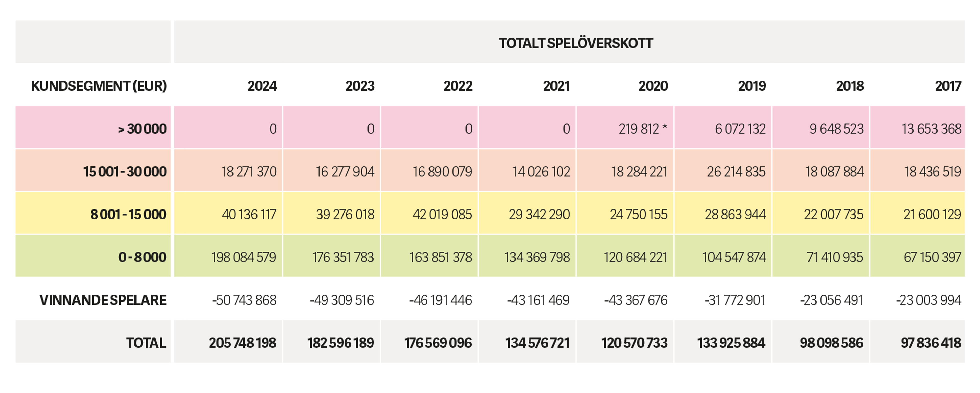Click the TOTALT SPELÖVERSKOTT heading
The width and height of the screenshot is (980, 393).
(x=575, y=43)
